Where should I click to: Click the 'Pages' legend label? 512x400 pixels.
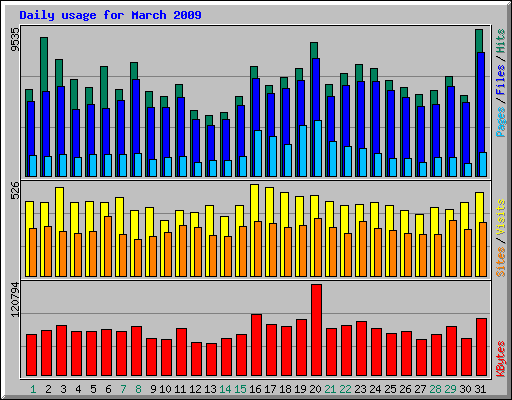point(500,122)
